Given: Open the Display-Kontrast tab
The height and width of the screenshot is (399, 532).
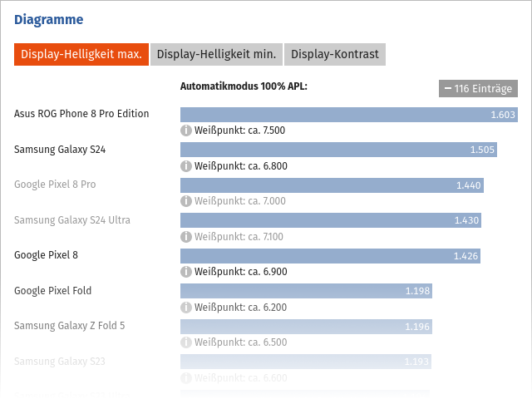Looking at the screenshot, I should [335, 54].
